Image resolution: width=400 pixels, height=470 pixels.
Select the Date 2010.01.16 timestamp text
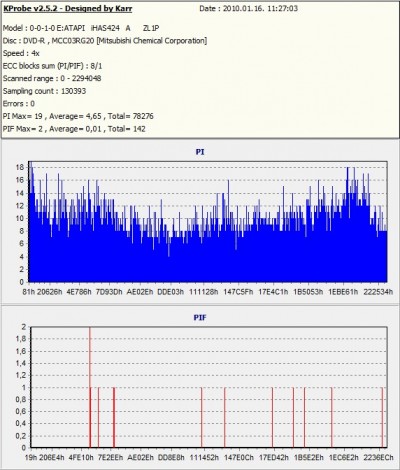tap(248, 8)
